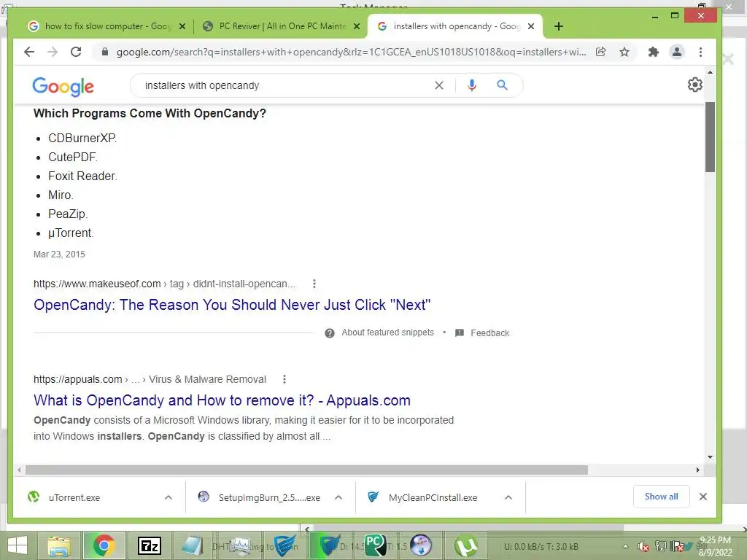Open the Chrome three-dot menu

coord(700,52)
